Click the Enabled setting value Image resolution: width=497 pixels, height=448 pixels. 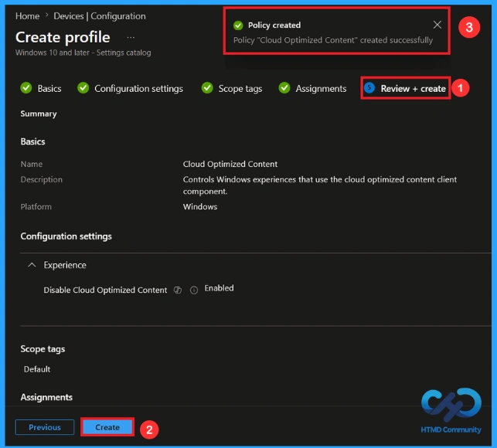click(219, 288)
